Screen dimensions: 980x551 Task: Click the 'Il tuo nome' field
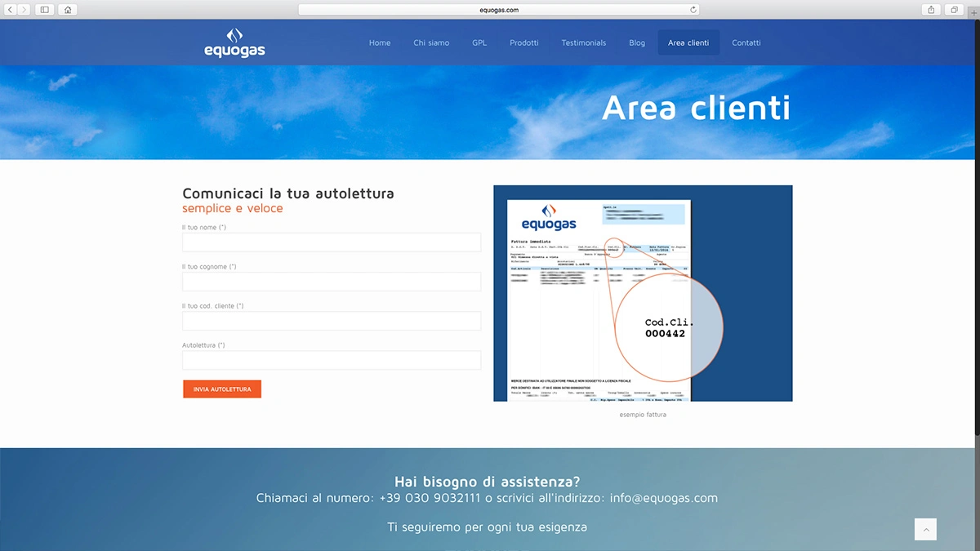tap(332, 242)
